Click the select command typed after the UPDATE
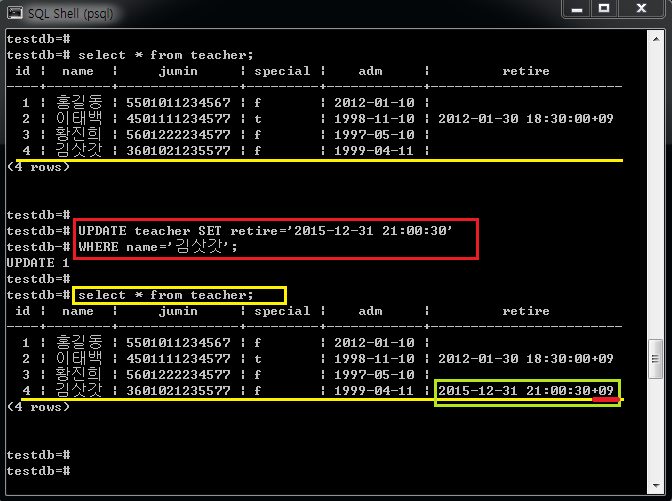Screen dimensions: 672x501 click(x=165, y=295)
